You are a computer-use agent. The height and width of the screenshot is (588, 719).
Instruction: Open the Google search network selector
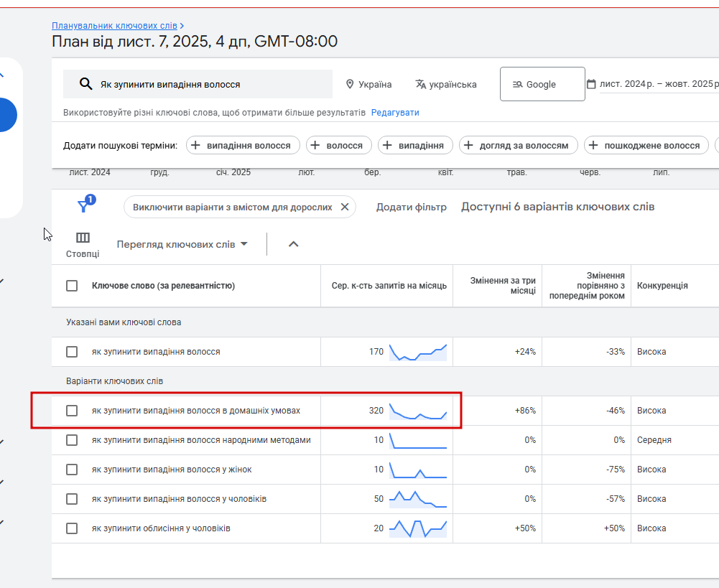pos(542,84)
